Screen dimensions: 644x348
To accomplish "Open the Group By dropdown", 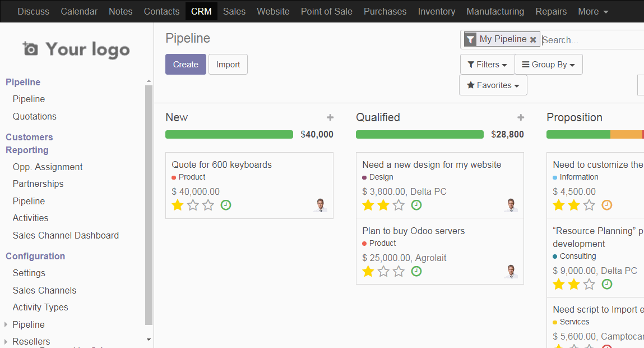I will pos(548,65).
